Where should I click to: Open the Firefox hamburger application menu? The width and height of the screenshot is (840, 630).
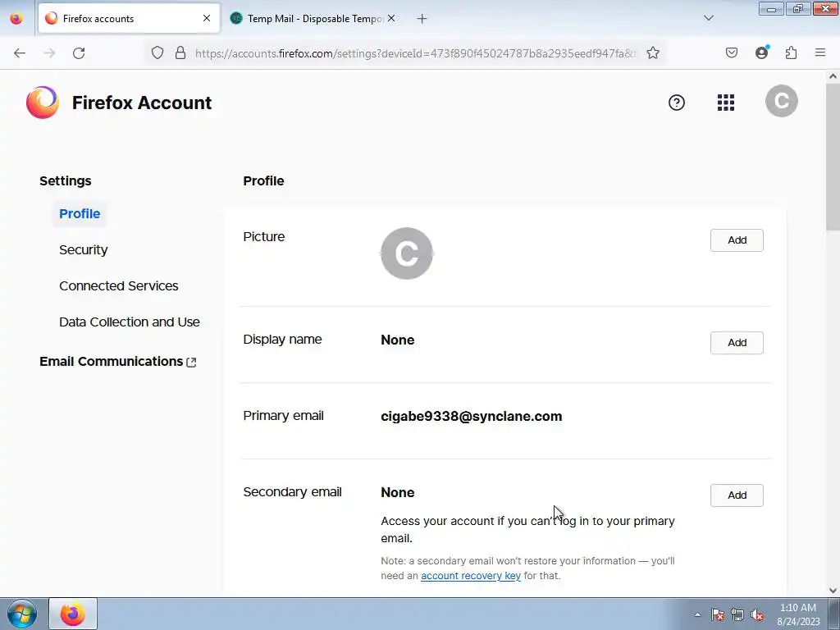820,52
